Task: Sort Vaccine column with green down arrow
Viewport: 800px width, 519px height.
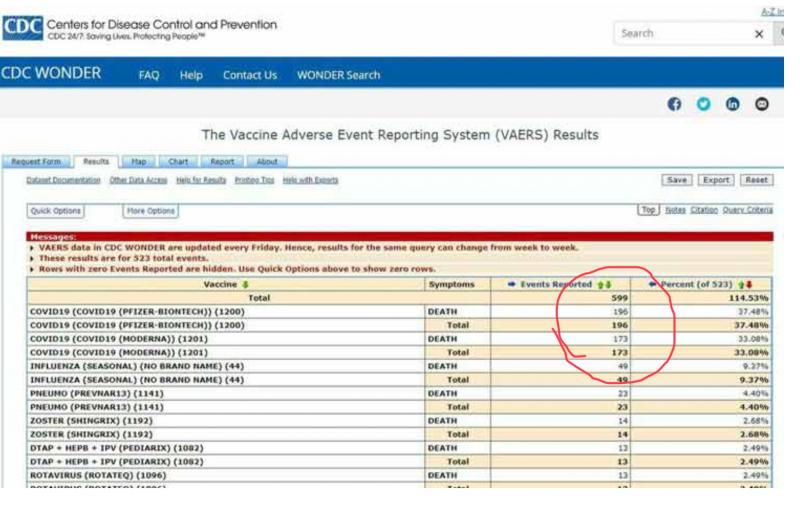Action: pos(245,284)
